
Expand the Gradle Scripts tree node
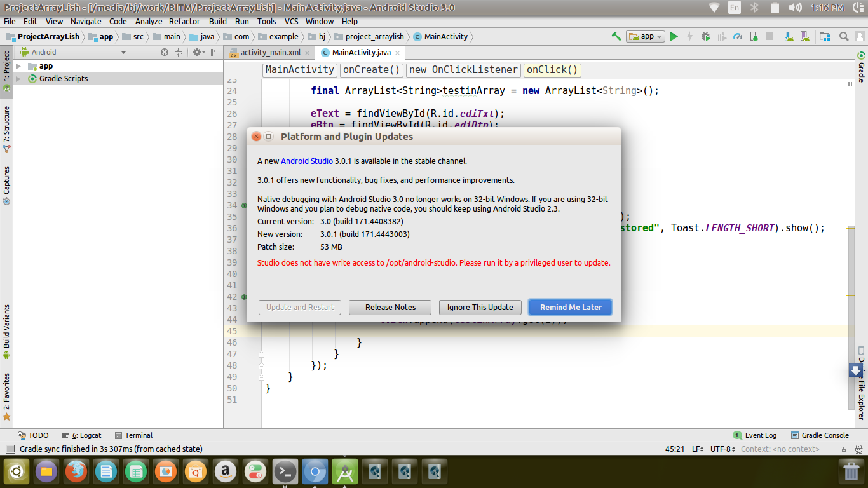point(18,79)
